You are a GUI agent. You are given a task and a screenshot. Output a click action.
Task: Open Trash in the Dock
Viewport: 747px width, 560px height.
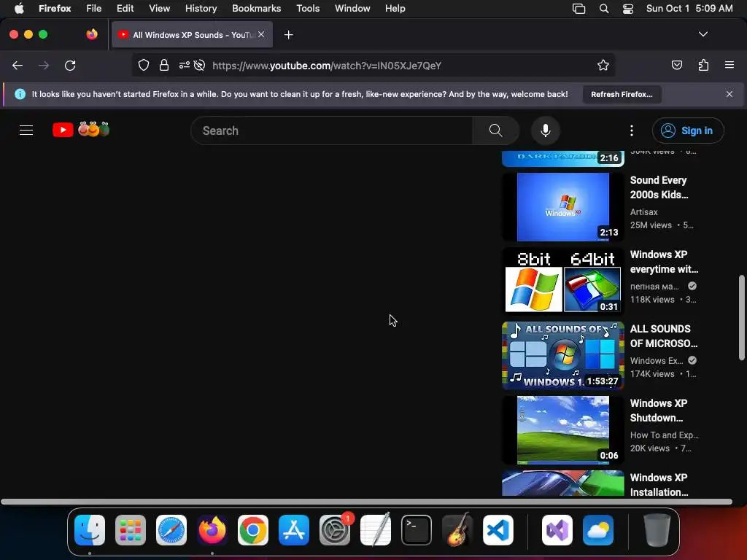pyautogui.click(x=657, y=530)
